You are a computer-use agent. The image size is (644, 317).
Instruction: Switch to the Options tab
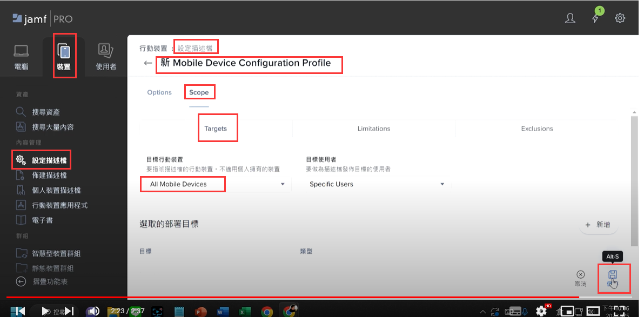click(x=159, y=92)
